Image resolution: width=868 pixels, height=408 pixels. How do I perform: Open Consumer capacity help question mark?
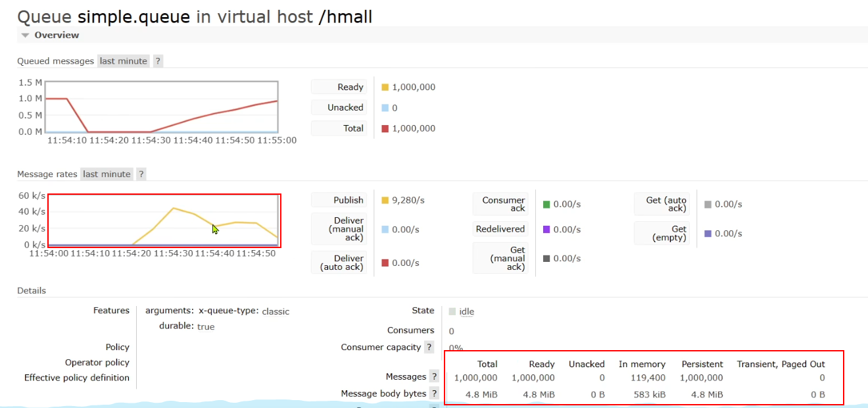click(x=429, y=347)
